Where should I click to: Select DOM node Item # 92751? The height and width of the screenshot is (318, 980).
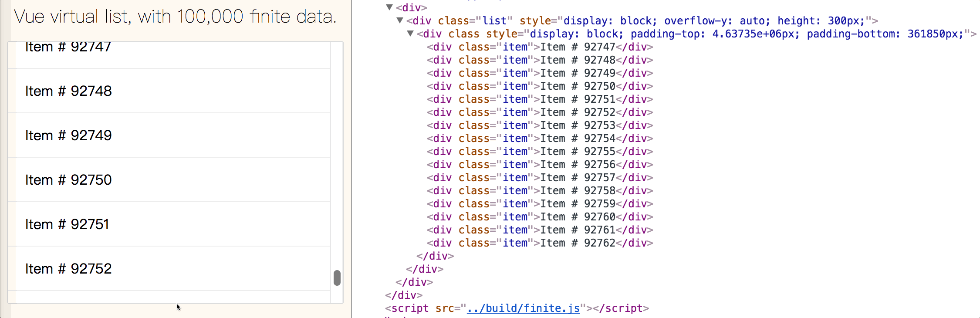pos(540,99)
